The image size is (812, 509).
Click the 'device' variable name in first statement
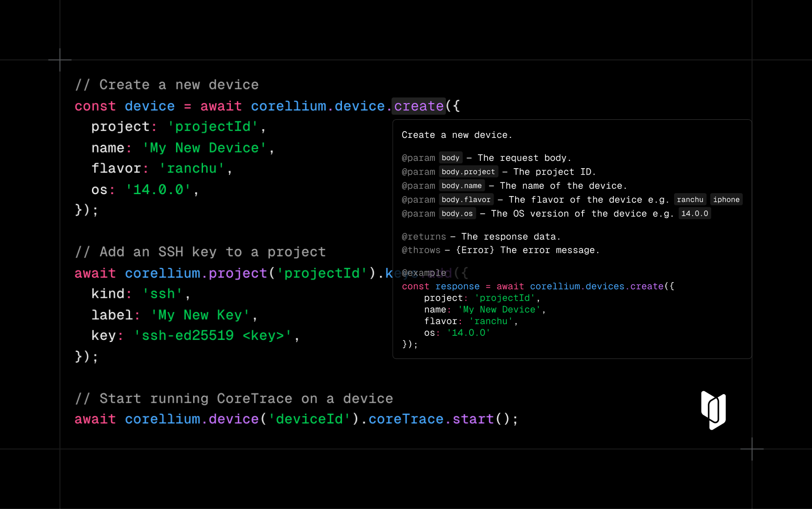(150, 106)
